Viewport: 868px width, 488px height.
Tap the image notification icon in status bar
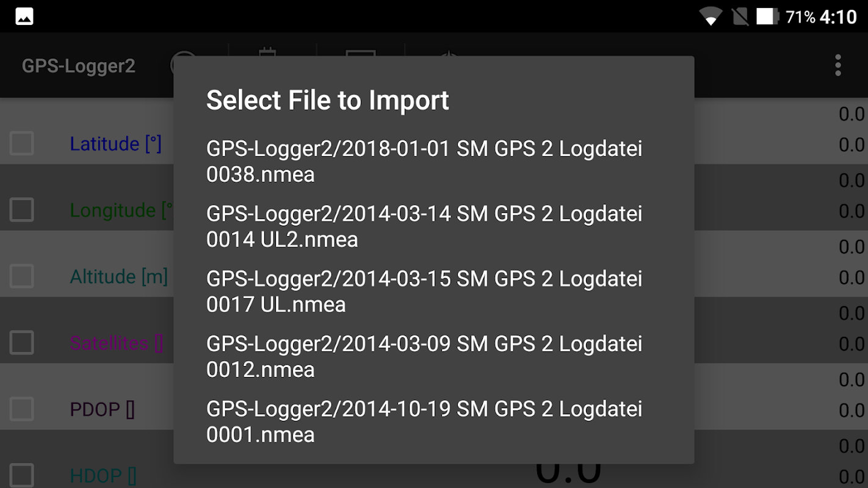click(x=24, y=16)
